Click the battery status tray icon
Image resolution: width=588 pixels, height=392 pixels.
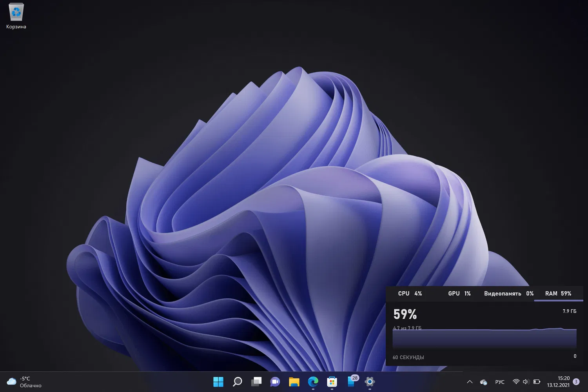point(537,382)
